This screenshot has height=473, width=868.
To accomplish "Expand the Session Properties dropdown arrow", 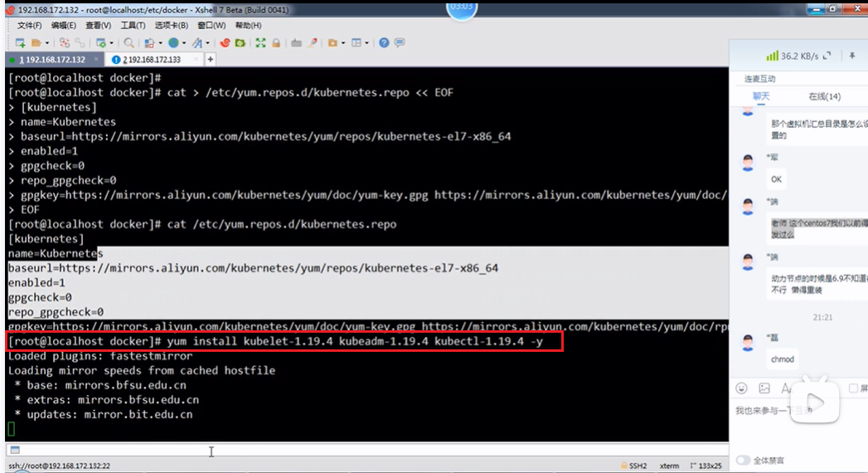I will point(111,43).
